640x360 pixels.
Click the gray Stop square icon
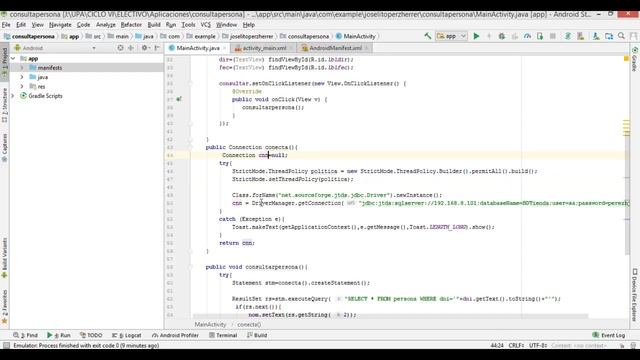pyautogui.click(x=553, y=36)
